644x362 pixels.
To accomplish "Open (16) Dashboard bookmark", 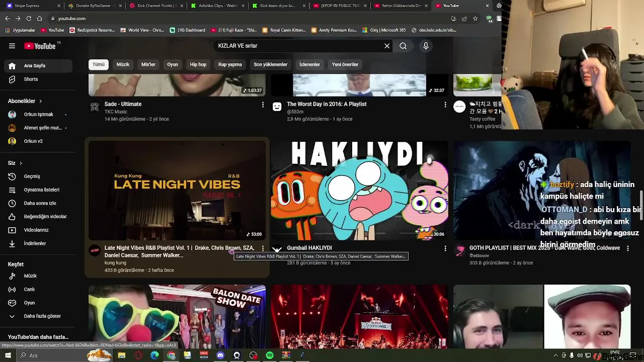I will tap(188, 30).
